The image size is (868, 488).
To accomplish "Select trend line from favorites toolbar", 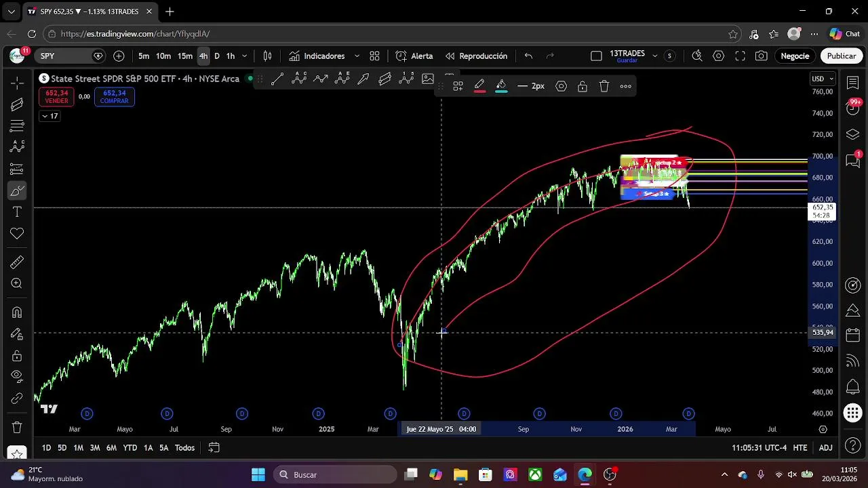I will point(277,79).
